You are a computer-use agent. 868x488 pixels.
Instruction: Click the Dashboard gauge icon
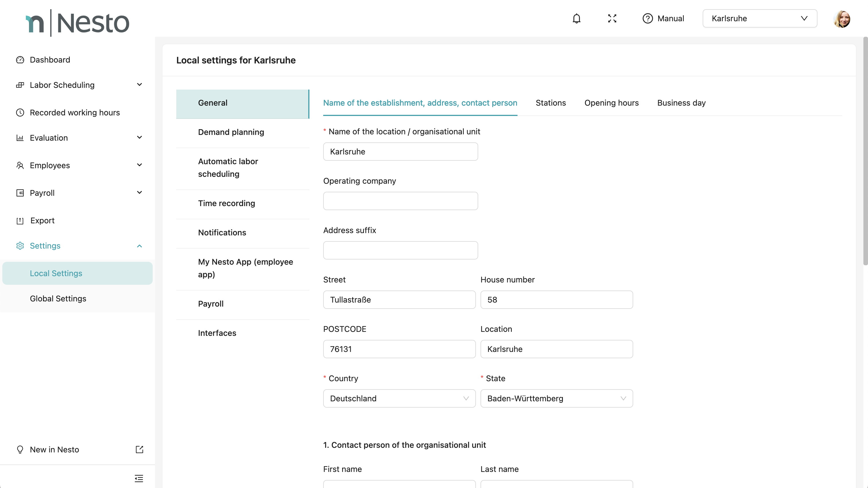[x=20, y=60]
